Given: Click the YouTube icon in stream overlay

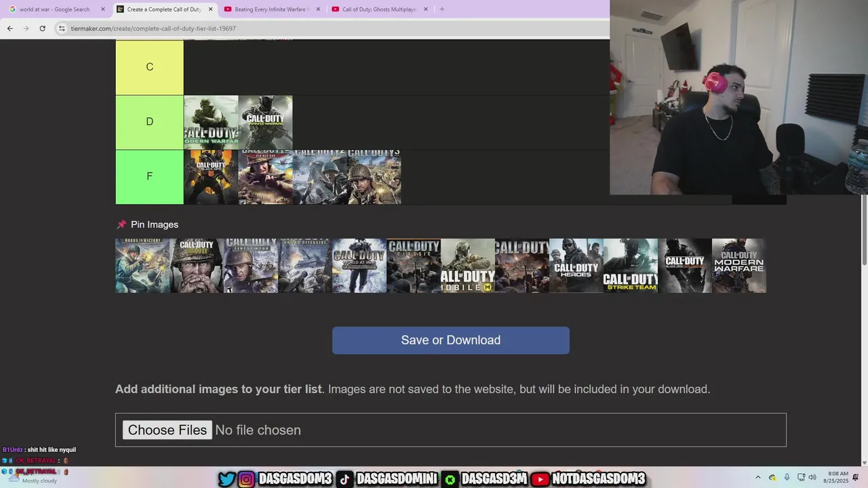Looking at the screenshot, I should (x=540, y=479).
